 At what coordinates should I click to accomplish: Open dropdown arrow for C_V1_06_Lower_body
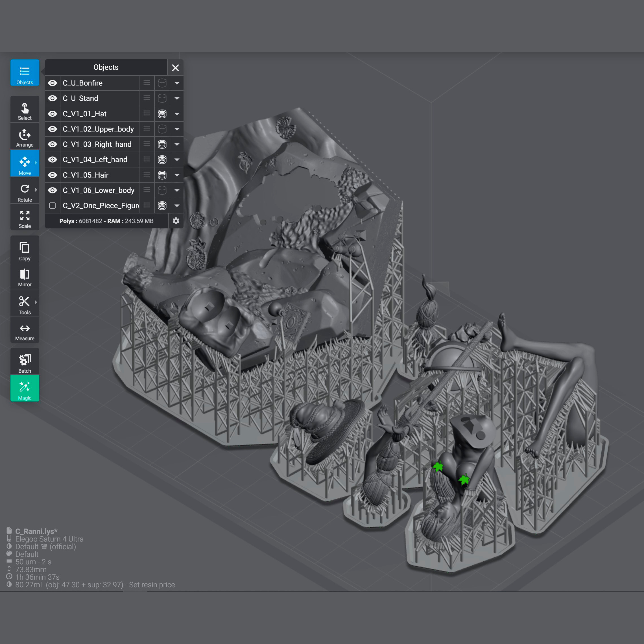[x=177, y=190]
